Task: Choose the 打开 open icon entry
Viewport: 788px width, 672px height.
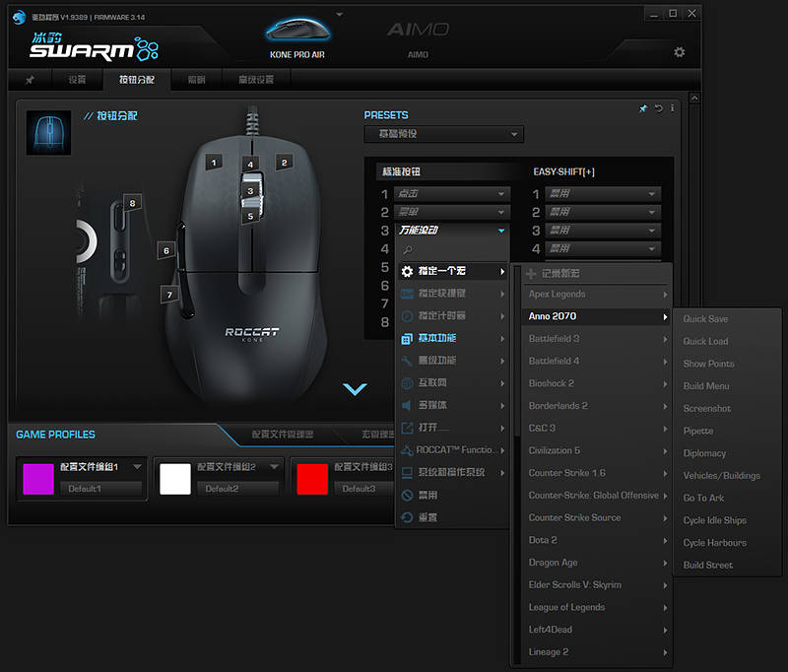Action: pos(452,428)
